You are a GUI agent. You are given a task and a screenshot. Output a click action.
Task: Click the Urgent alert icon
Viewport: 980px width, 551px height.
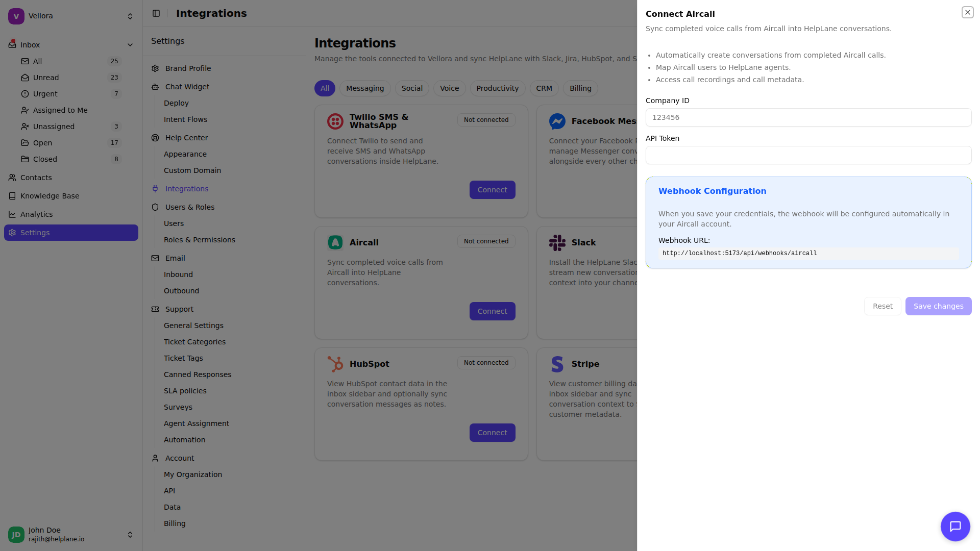pyautogui.click(x=25, y=94)
